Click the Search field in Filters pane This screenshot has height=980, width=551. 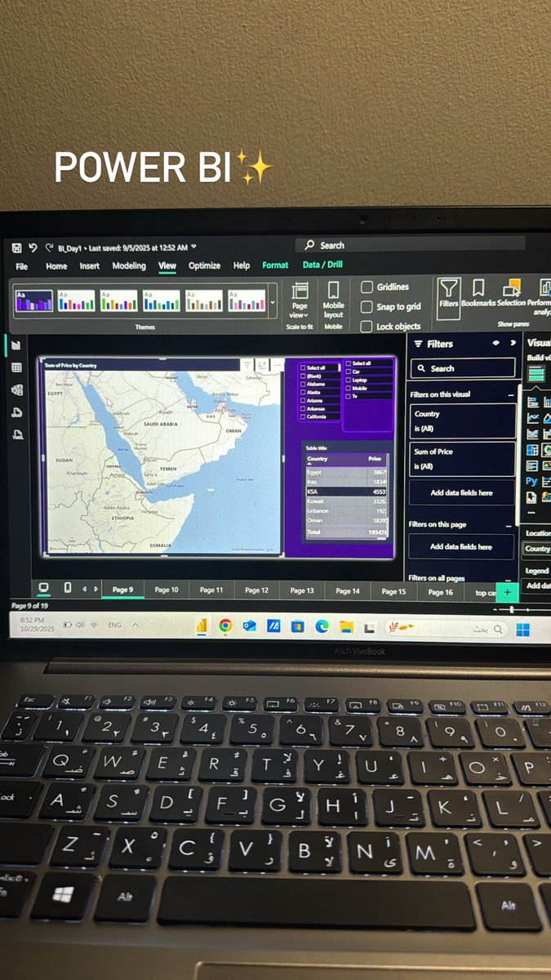point(463,368)
